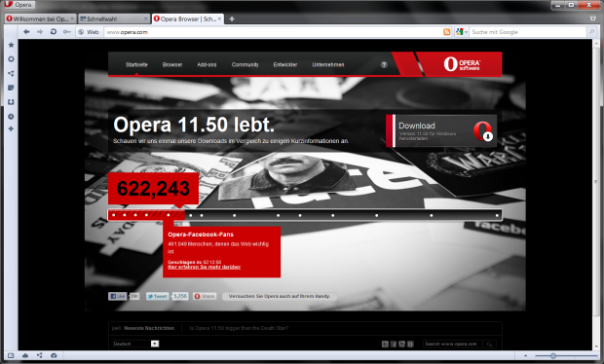Click the Opera-Facebook-Fans timeline dot
Viewport: 604px width, 364px height.
(169, 215)
